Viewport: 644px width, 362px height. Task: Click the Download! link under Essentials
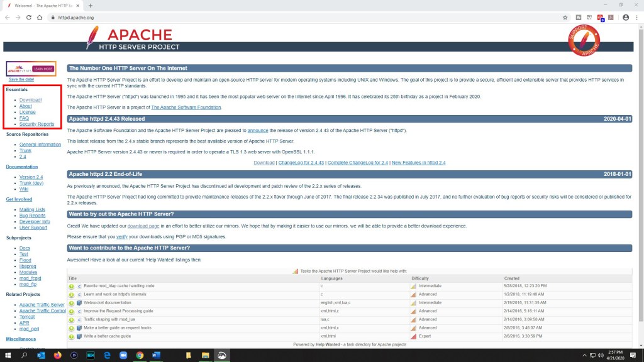coord(30,101)
